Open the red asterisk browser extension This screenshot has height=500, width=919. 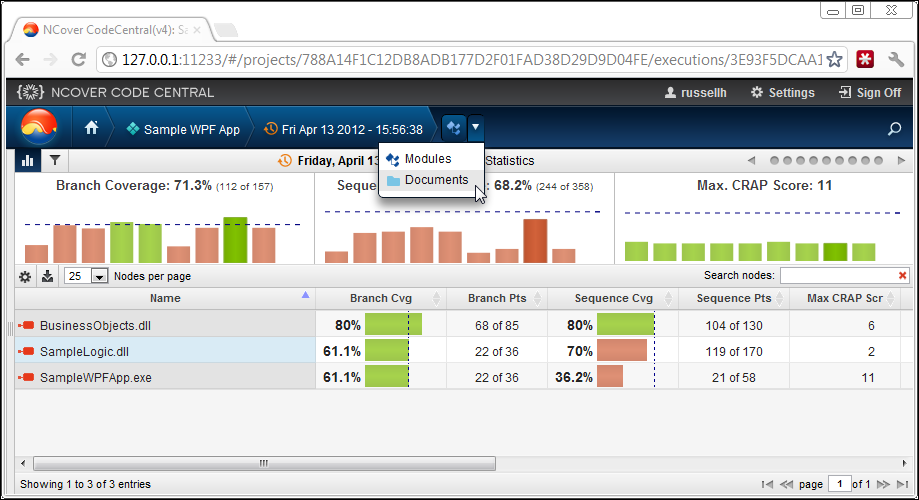(865, 59)
